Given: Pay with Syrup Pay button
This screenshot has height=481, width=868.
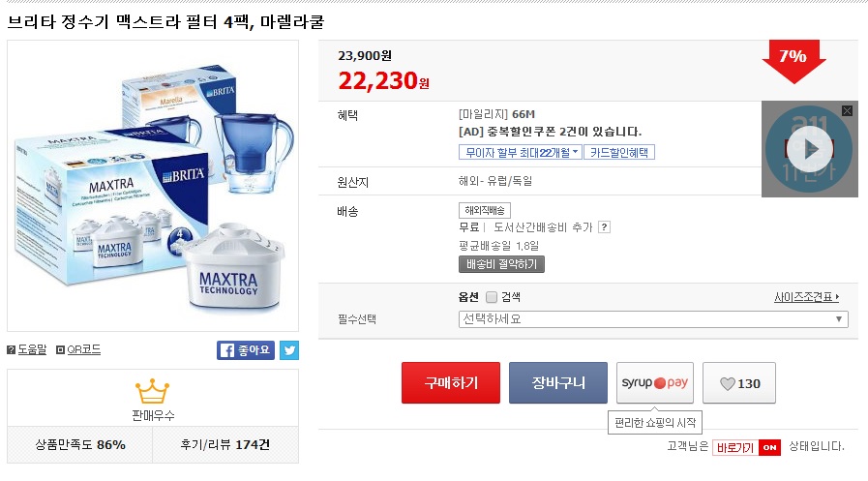Looking at the screenshot, I should (x=654, y=383).
